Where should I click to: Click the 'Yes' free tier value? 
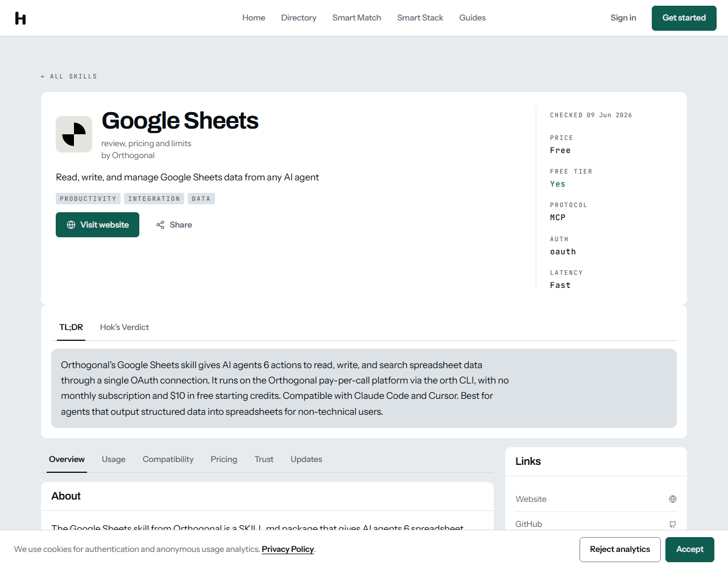click(557, 184)
